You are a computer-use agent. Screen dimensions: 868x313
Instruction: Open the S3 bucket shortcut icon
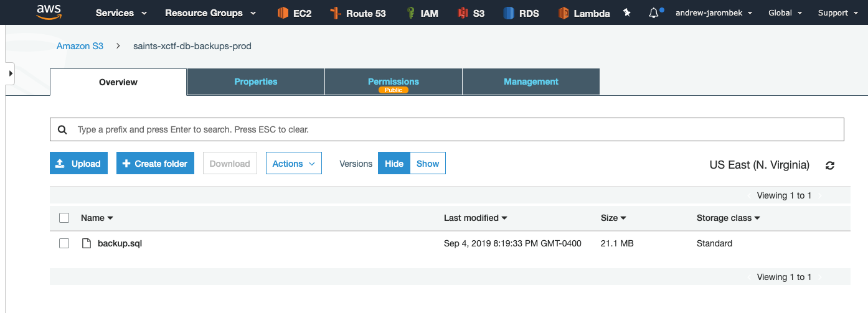463,13
